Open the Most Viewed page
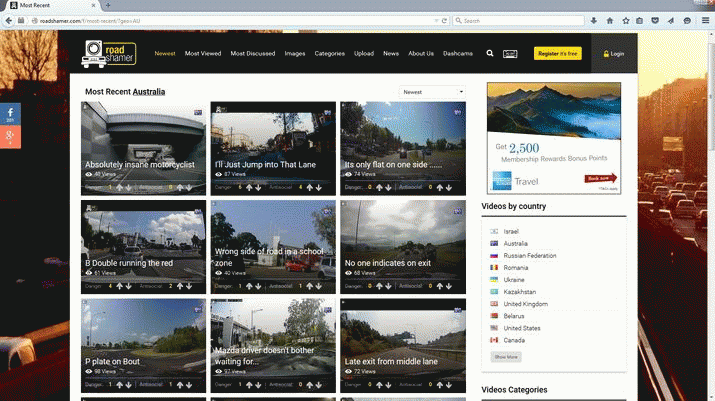Viewport: 715px width, 401px height. pyautogui.click(x=203, y=53)
